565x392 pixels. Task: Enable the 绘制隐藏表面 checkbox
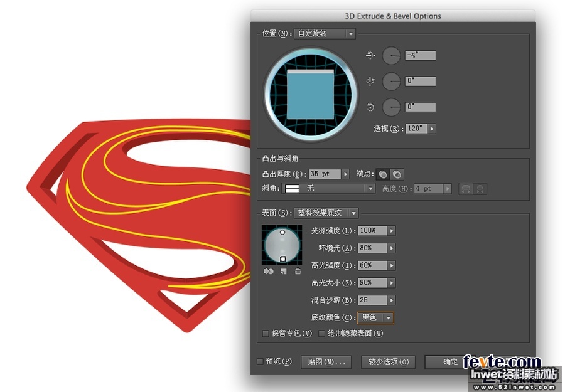click(x=322, y=334)
